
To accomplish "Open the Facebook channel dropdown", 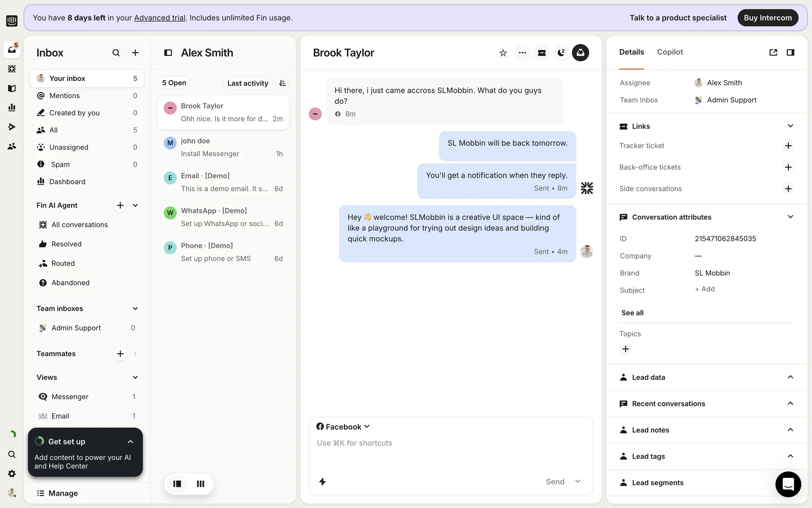I will pos(343,427).
